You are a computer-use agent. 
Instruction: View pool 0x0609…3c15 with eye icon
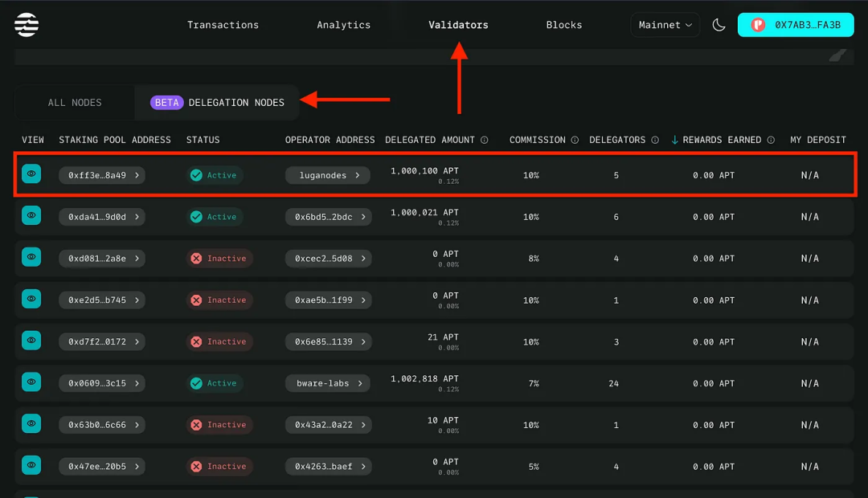pyautogui.click(x=31, y=382)
